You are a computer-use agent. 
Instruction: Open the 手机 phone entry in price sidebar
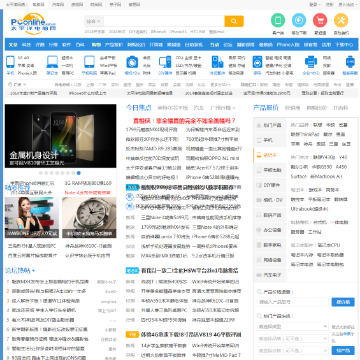click(270, 140)
